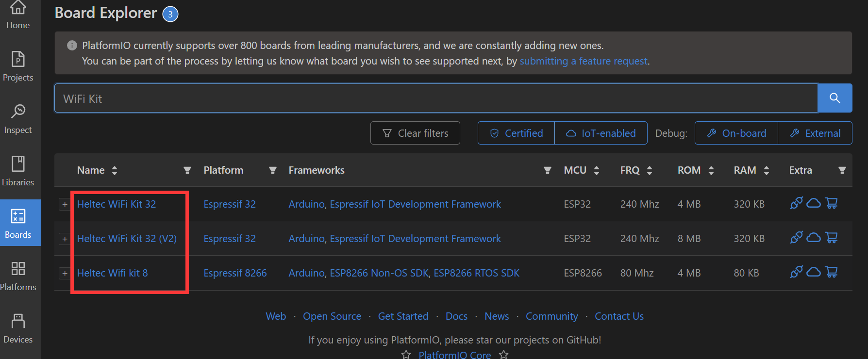Click cart icon for Heltec WiFi Kit 32 (V2)
Image resolution: width=868 pixels, height=359 pixels.
click(x=832, y=237)
